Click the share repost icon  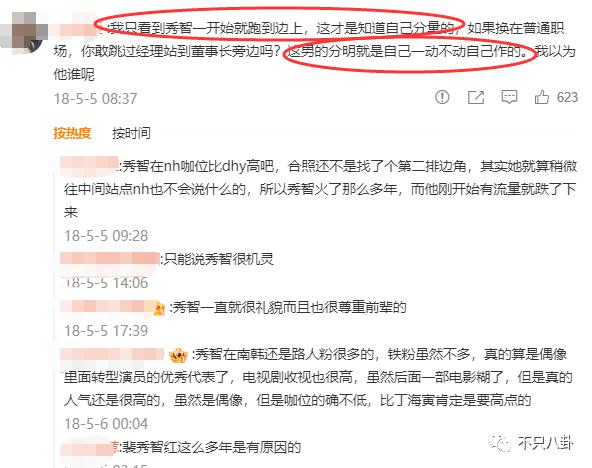476,97
